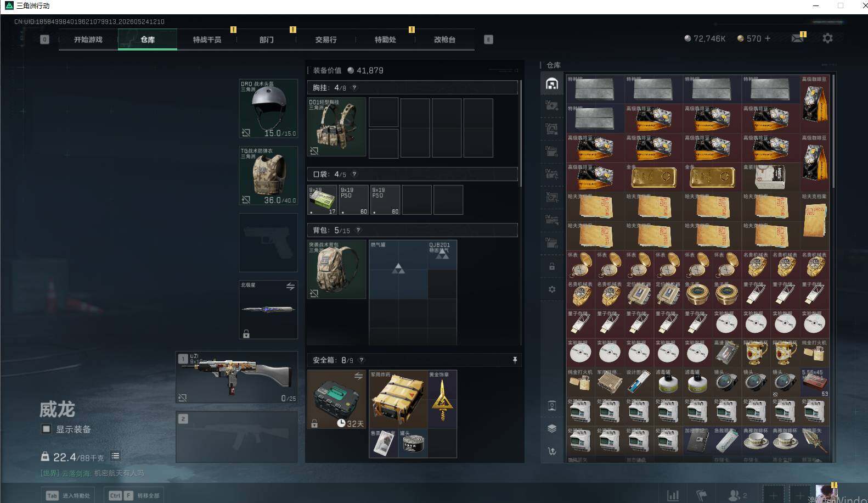Select the empty pistol slot
This screenshot has width=868, height=503.
click(x=268, y=243)
